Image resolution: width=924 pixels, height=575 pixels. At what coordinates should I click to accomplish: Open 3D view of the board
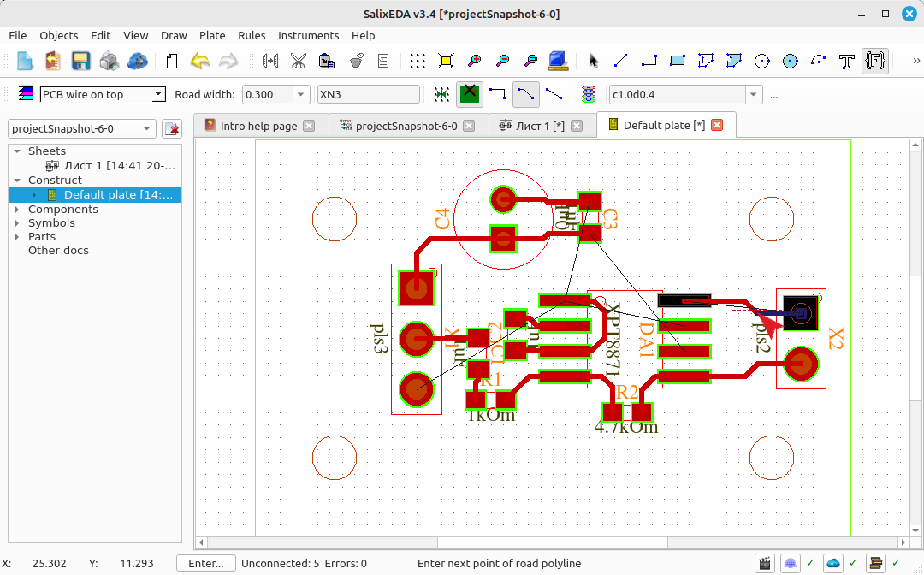click(558, 61)
